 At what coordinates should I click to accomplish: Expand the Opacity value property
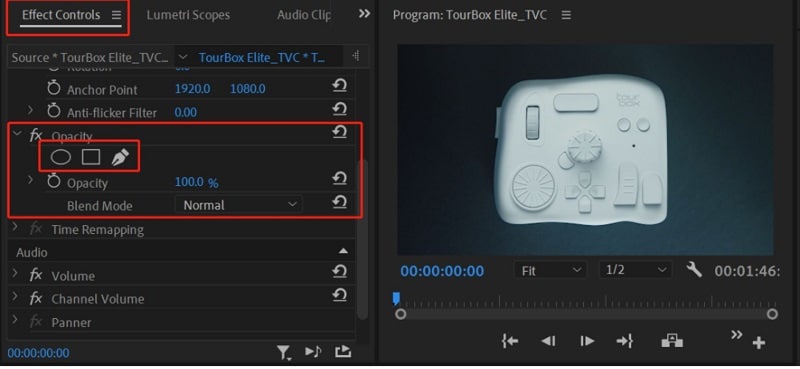[x=30, y=180]
